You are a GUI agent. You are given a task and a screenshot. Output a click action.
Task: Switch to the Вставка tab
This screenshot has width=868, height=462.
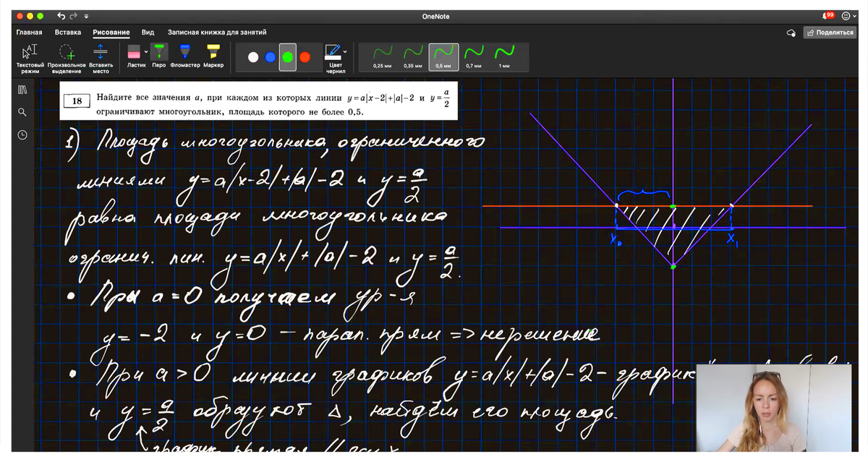click(x=67, y=33)
